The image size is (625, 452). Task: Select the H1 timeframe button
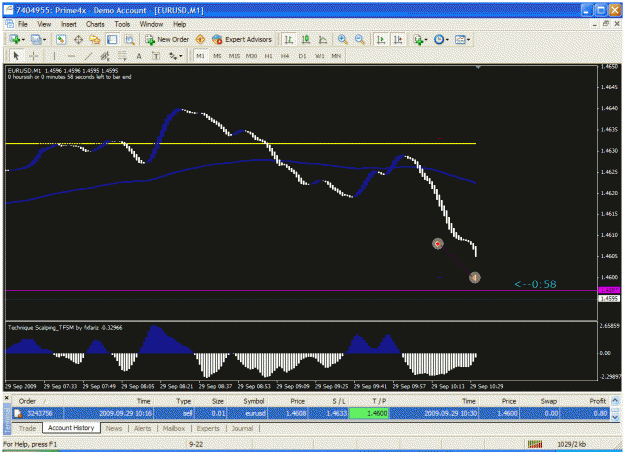point(268,56)
